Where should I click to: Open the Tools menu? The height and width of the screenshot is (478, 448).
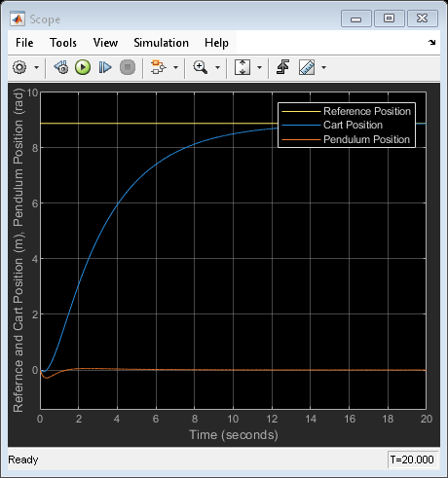coord(63,43)
